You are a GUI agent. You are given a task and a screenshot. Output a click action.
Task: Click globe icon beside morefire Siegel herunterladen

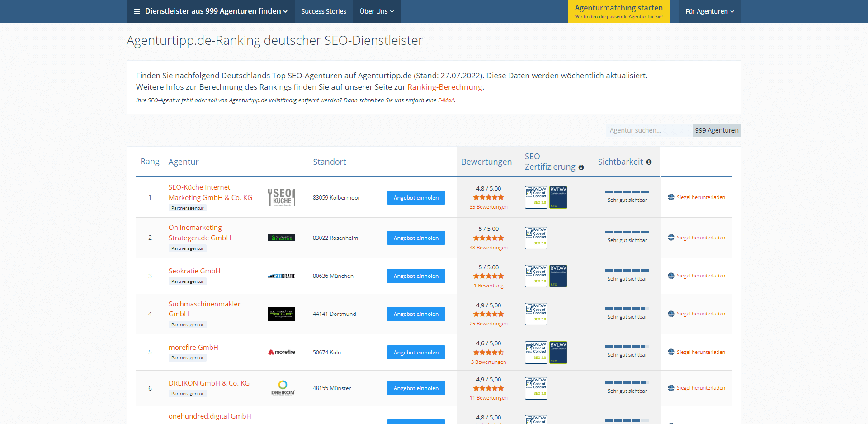[x=671, y=352]
